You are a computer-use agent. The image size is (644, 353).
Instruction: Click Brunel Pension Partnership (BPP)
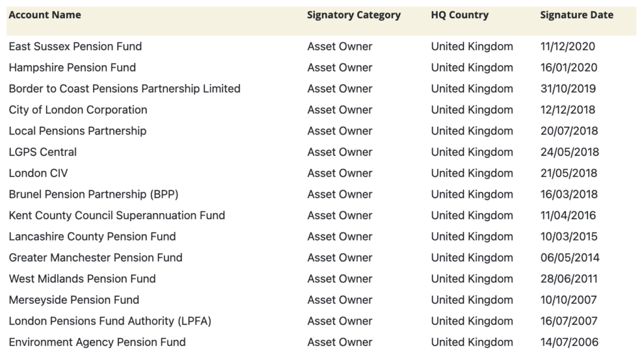click(x=98, y=195)
